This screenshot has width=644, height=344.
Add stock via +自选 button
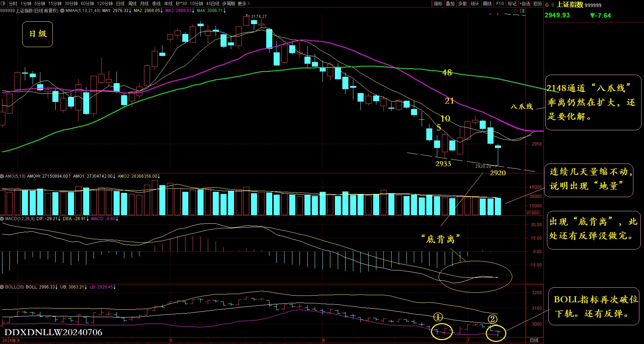(x=525, y=4)
